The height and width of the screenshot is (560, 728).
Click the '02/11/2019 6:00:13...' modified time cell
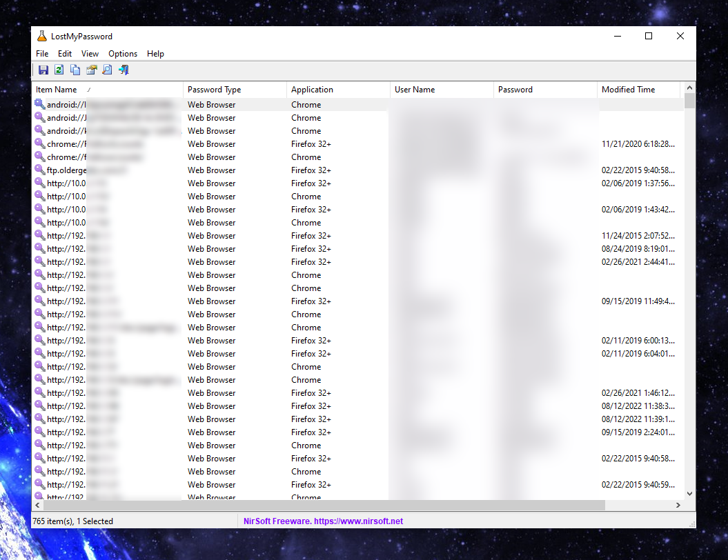tap(638, 341)
